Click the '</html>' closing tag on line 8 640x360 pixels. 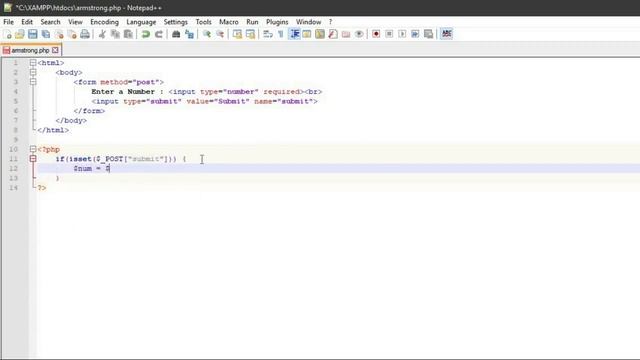(x=53, y=130)
